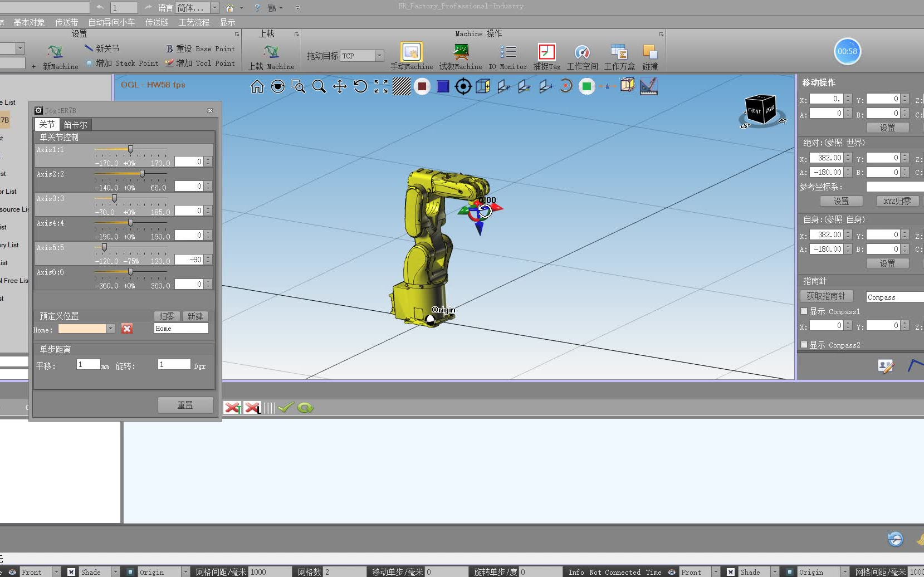Click the 重置 reset button
924x577 pixels.
185,405
